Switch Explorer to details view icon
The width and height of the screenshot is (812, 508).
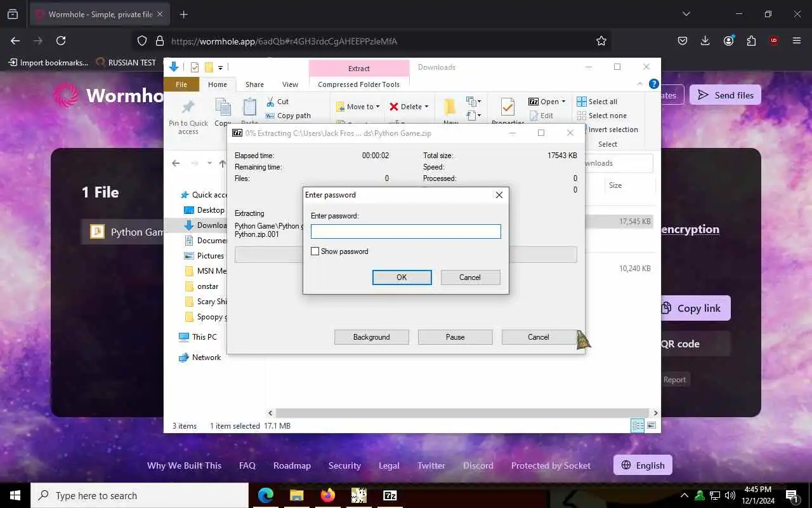pos(638,425)
